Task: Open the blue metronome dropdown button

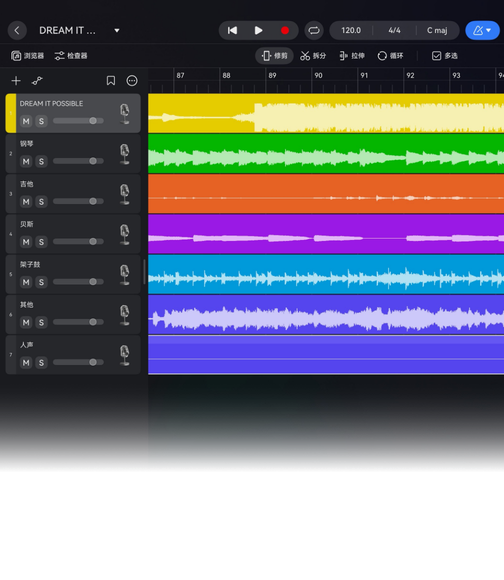Action: pyautogui.click(x=482, y=30)
